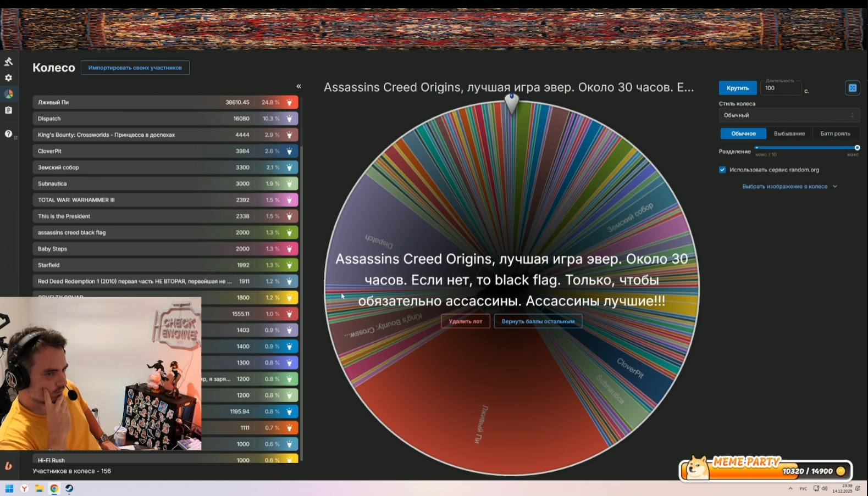
Task: Open Steam from the taskbar
Action: [x=69, y=488]
